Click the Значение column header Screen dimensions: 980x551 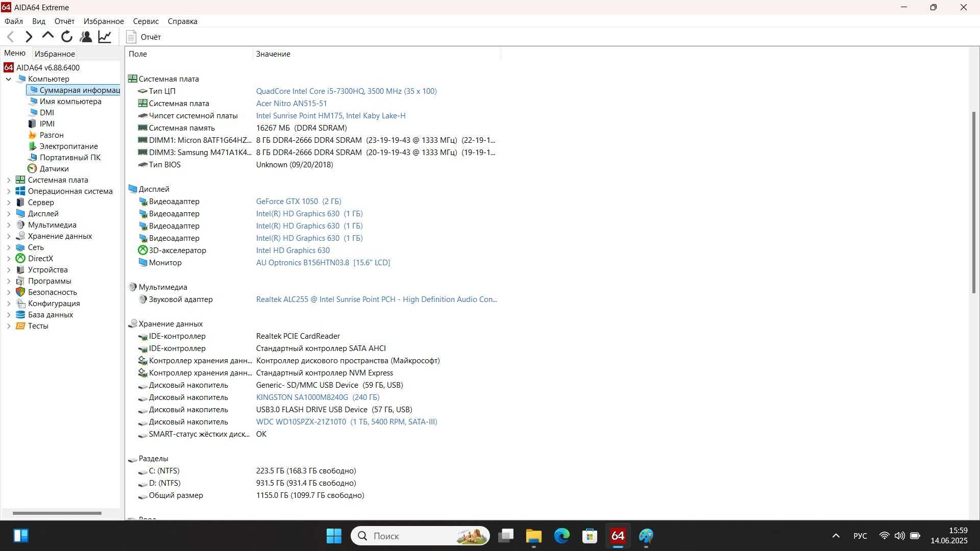377,54
